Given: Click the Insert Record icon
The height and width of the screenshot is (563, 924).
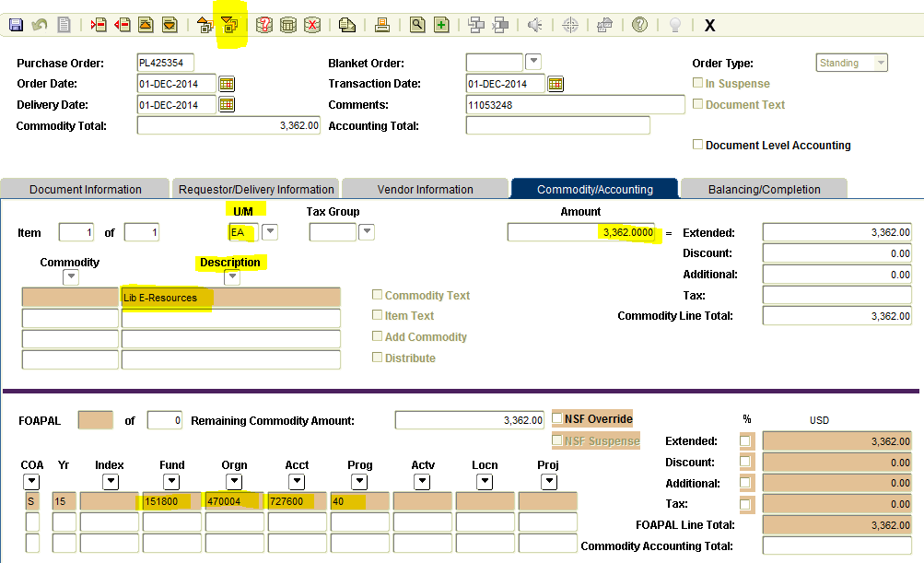Looking at the screenshot, I should click(x=99, y=25).
